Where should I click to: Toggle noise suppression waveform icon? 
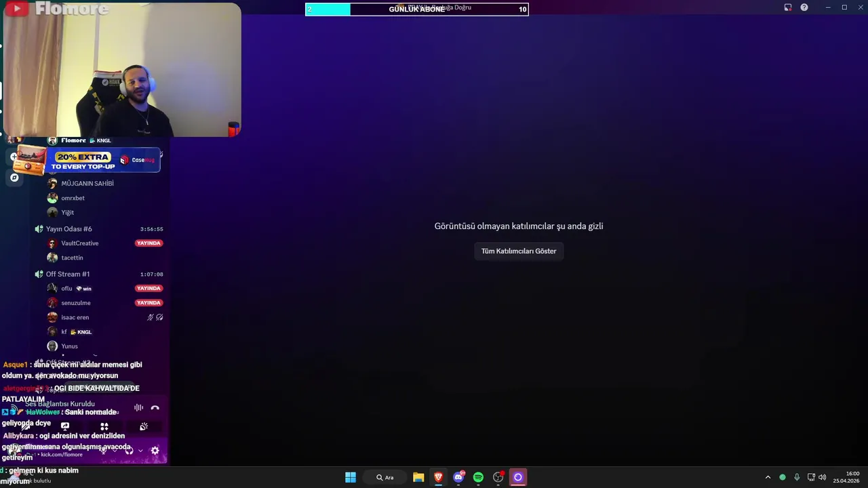click(x=138, y=407)
